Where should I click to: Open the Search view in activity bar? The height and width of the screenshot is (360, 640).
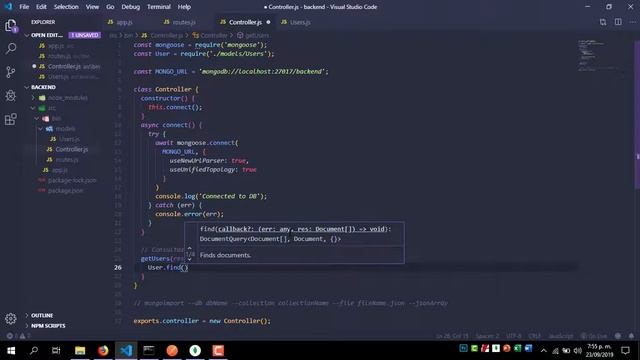(x=11, y=49)
